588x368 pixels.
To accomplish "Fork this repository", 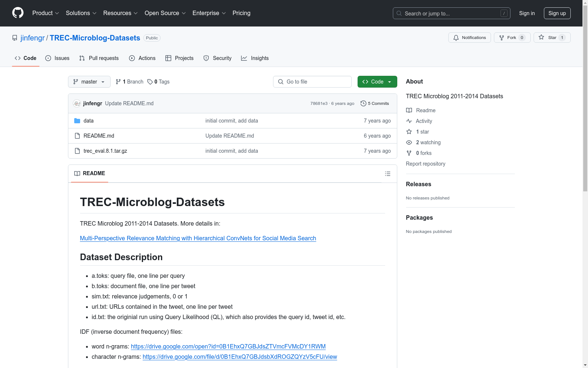I will 512,38.
